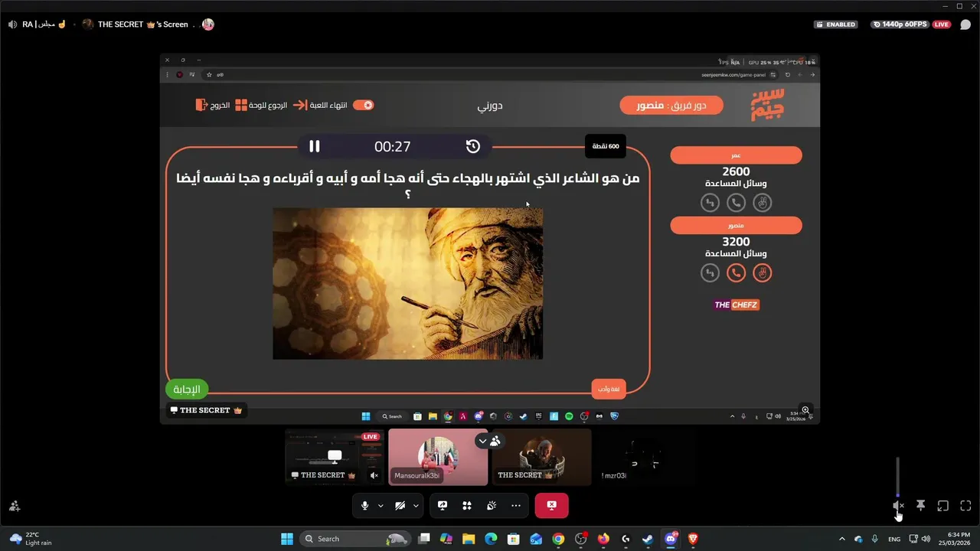Viewport: 980px width, 551px height.
Task: Click the دور فريق : منصور turn badge
Action: (671, 105)
